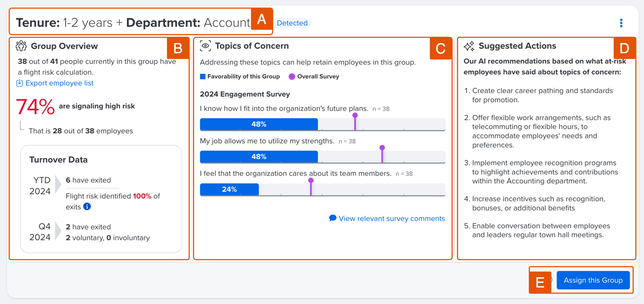644x304 pixels.
Task: Click the info icon next to exits
Action: [87, 207]
